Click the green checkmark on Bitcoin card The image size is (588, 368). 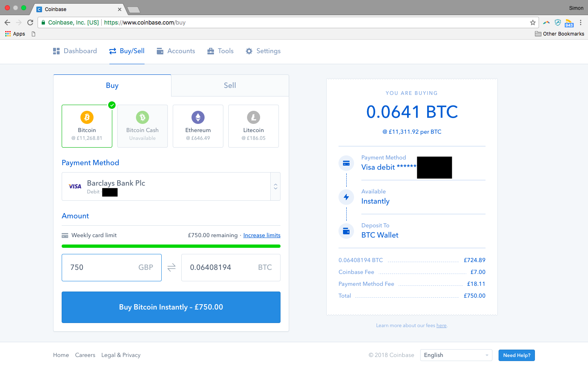pos(112,105)
